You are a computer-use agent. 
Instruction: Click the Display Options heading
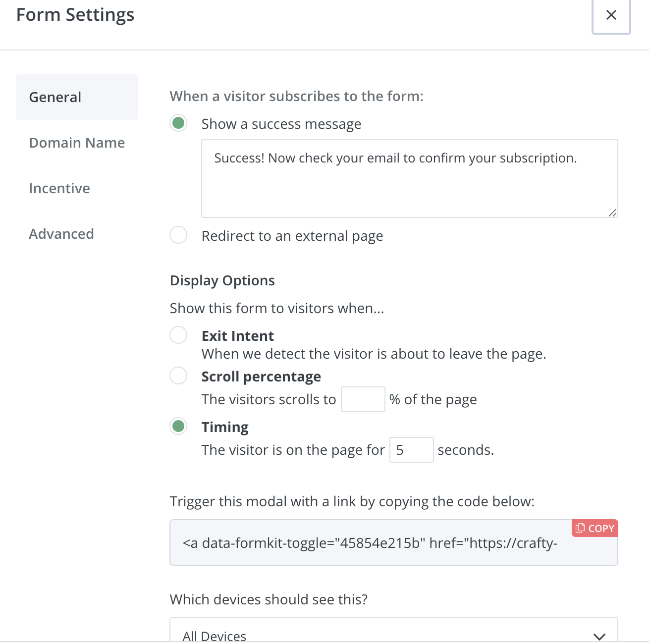[x=222, y=280]
